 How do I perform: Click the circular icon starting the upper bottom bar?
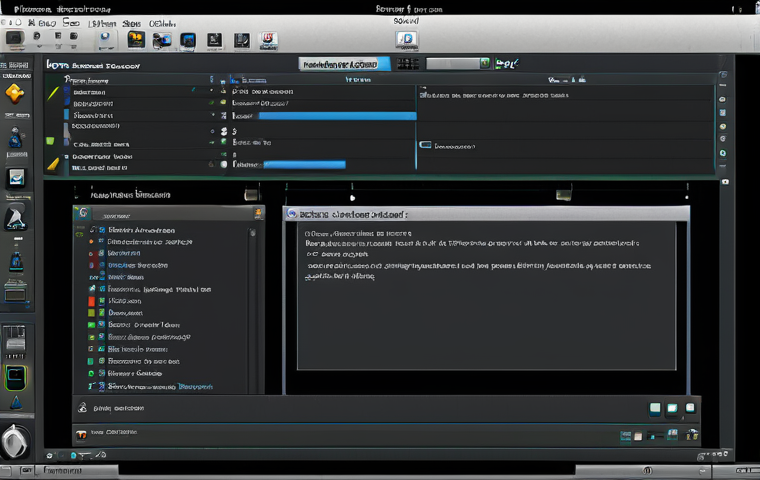pyautogui.click(x=82, y=408)
